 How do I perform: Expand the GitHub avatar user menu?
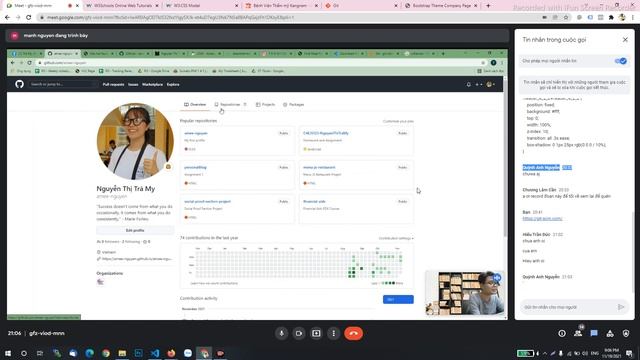[x=490, y=84]
